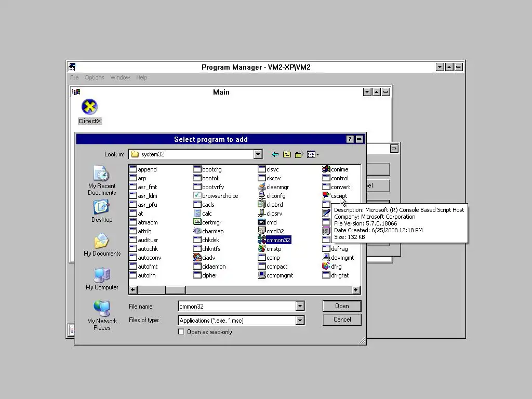Select the dfrgfat file

336,275
